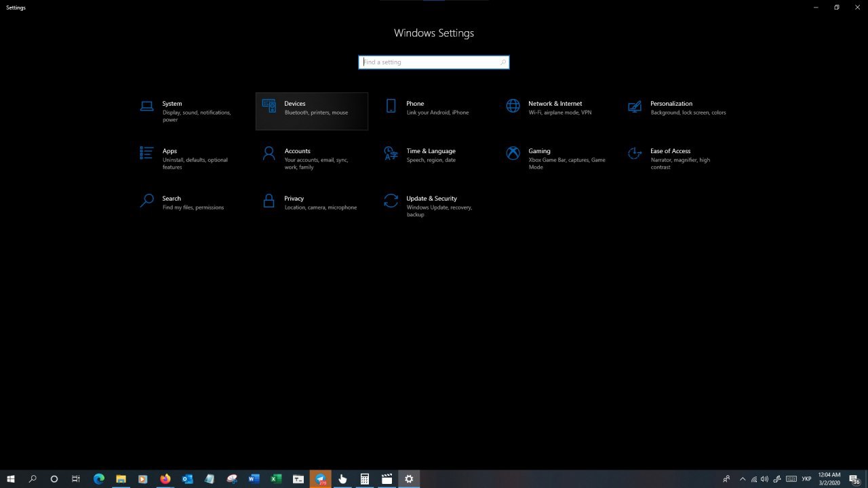Open the Apps settings category
Screen dimensions: 868x488
190,159
